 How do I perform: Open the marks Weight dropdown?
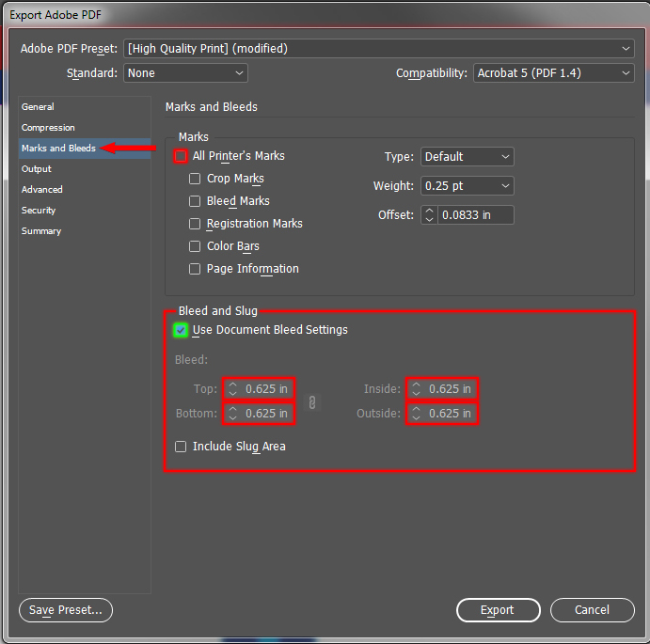click(x=468, y=185)
